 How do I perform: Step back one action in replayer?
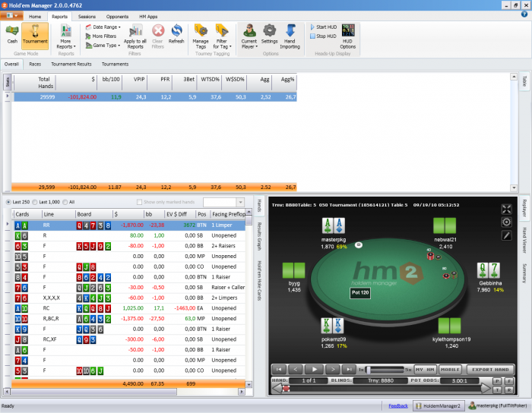[x=296, y=369]
